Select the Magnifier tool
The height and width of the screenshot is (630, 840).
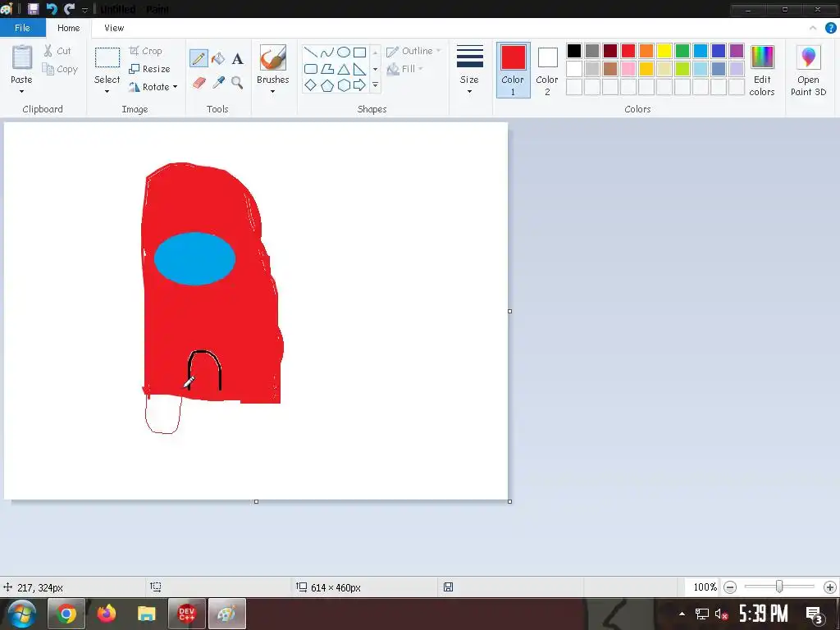[237, 83]
